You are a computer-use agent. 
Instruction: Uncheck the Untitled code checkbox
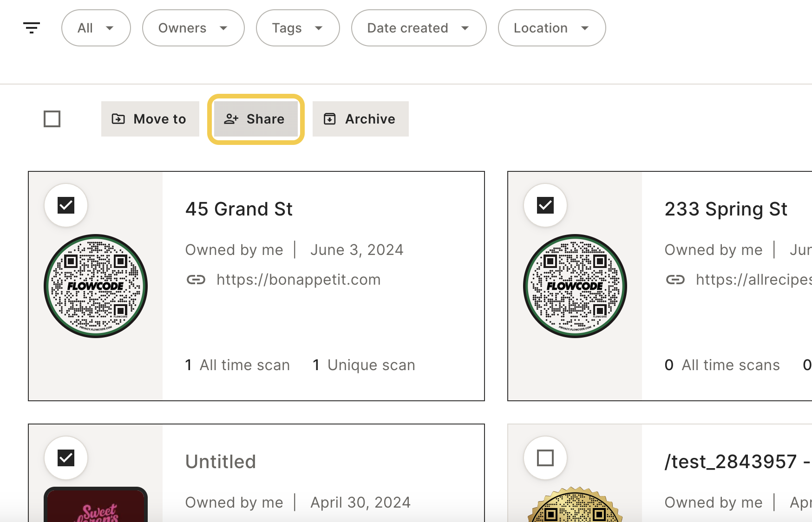click(x=66, y=458)
